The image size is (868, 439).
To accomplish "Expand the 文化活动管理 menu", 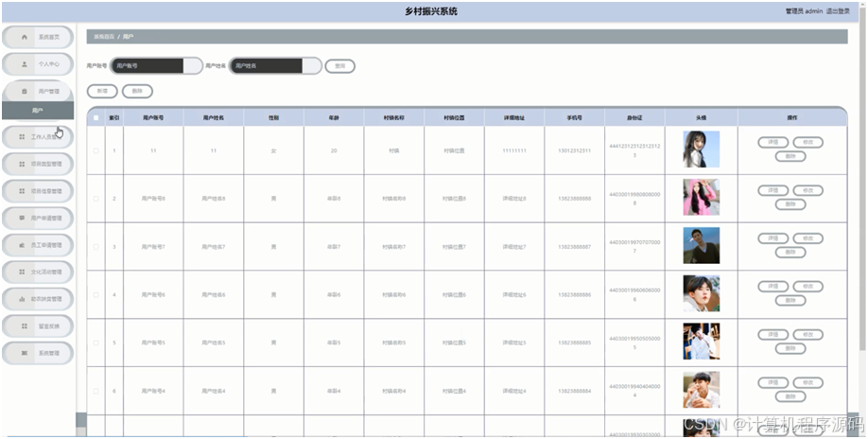I will [38, 272].
